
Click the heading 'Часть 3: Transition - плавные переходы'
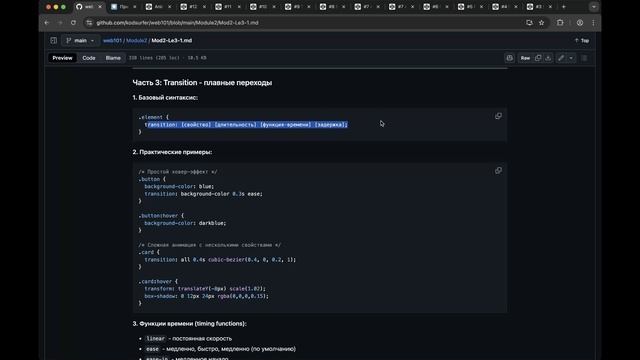(202, 82)
